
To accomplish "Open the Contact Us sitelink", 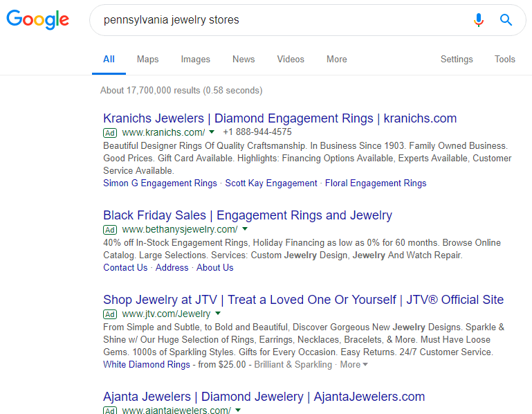I will (125, 268).
